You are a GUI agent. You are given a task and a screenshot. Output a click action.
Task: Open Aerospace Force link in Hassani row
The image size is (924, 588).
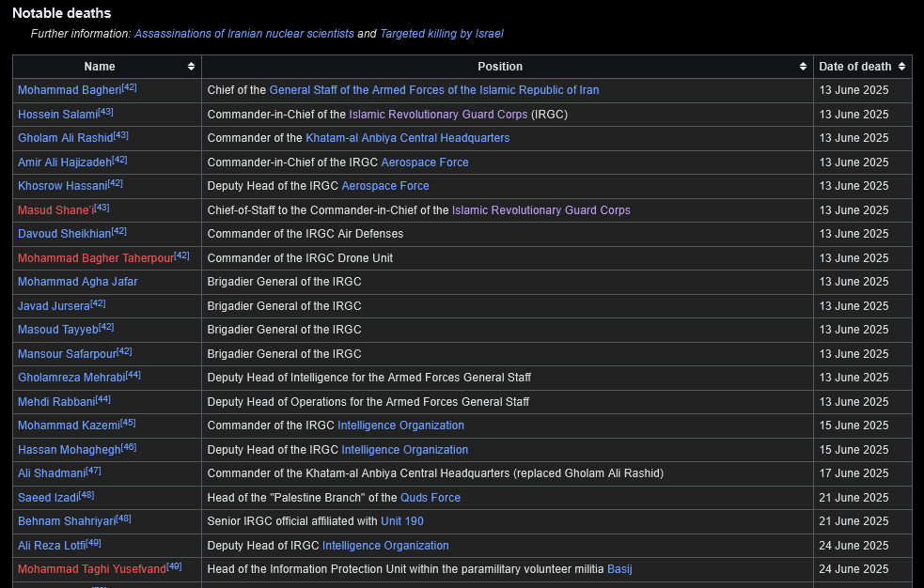tap(385, 186)
